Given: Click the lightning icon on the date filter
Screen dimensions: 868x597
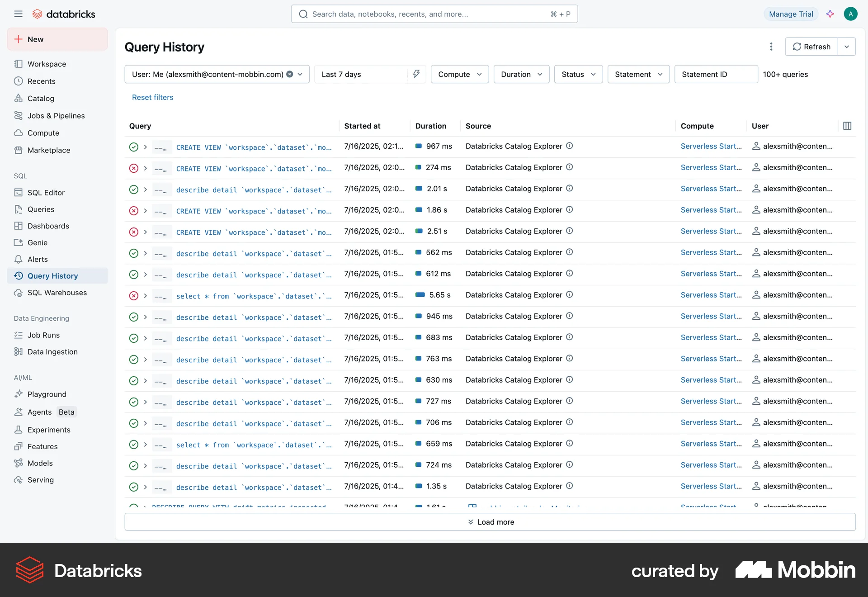Looking at the screenshot, I should click(x=416, y=74).
